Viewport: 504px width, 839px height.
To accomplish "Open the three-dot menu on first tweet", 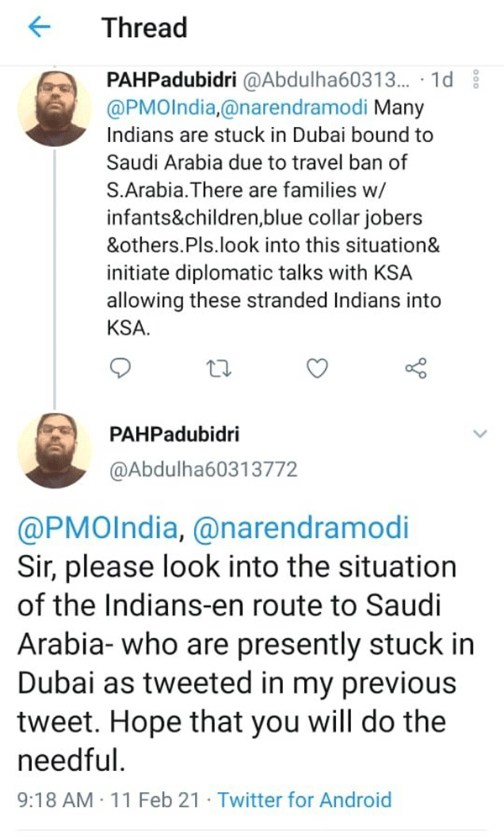I will tap(476, 81).
